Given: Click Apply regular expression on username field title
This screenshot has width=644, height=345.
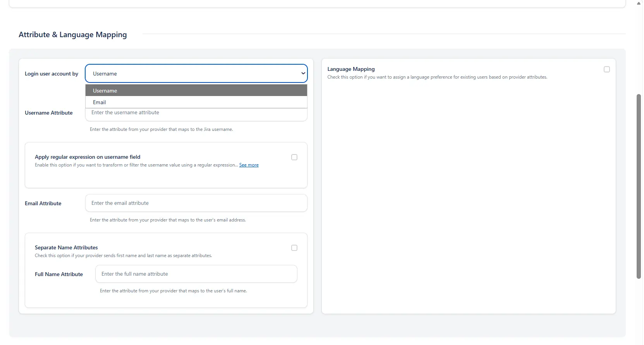Looking at the screenshot, I should (88, 157).
